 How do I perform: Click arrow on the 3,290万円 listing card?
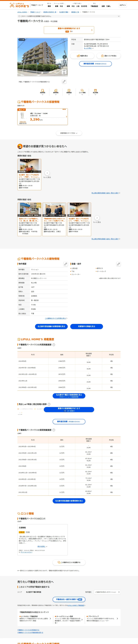pos(66,117)
